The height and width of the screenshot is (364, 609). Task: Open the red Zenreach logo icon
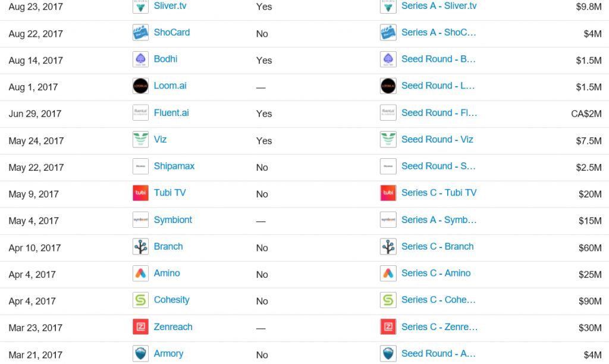pyautogui.click(x=140, y=327)
